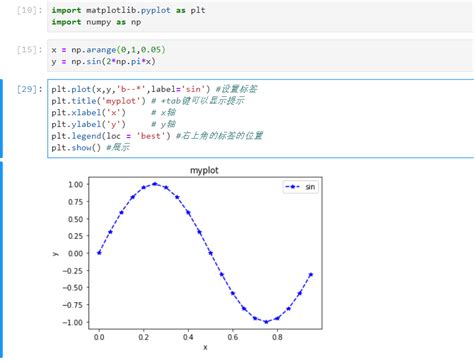Click the -1.00 y-axis tick label
Screen dimensions: 474x363
(73, 322)
